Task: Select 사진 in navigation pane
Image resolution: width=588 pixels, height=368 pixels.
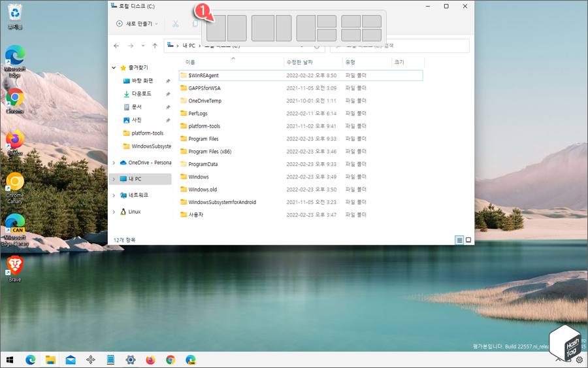Action: click(137, 120)
